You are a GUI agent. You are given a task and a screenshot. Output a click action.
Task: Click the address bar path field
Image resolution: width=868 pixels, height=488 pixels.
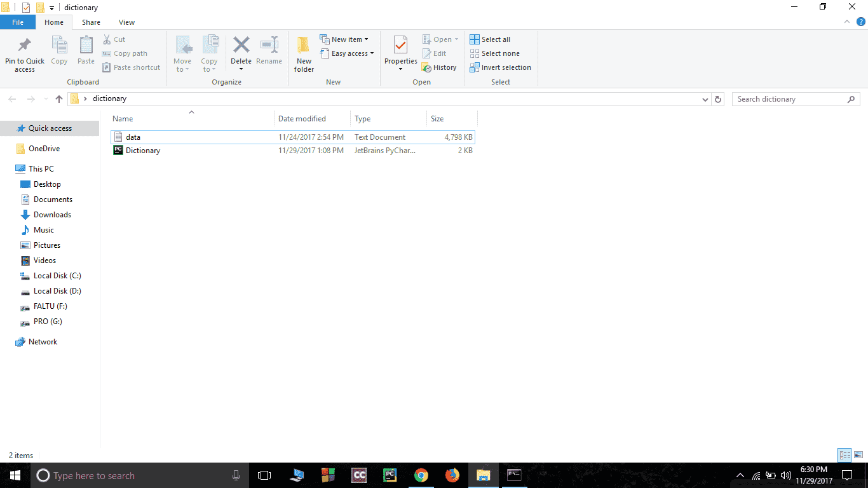389,99
